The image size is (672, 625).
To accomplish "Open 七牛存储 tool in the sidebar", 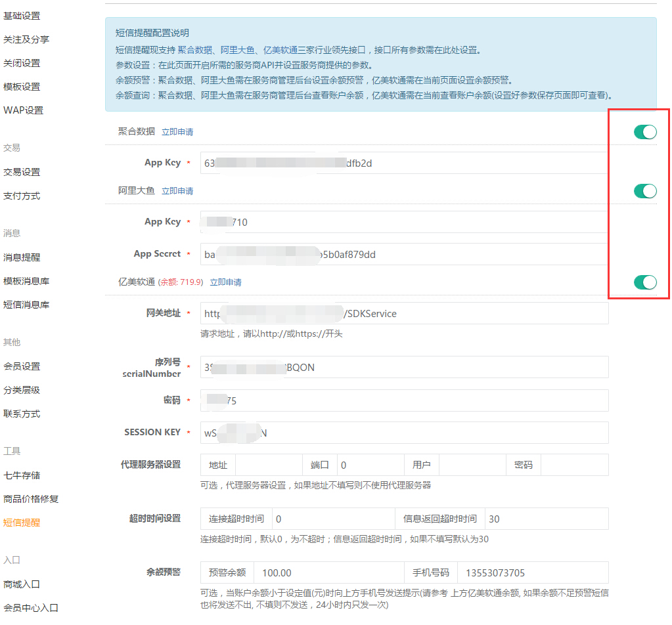I will [22, 475].
